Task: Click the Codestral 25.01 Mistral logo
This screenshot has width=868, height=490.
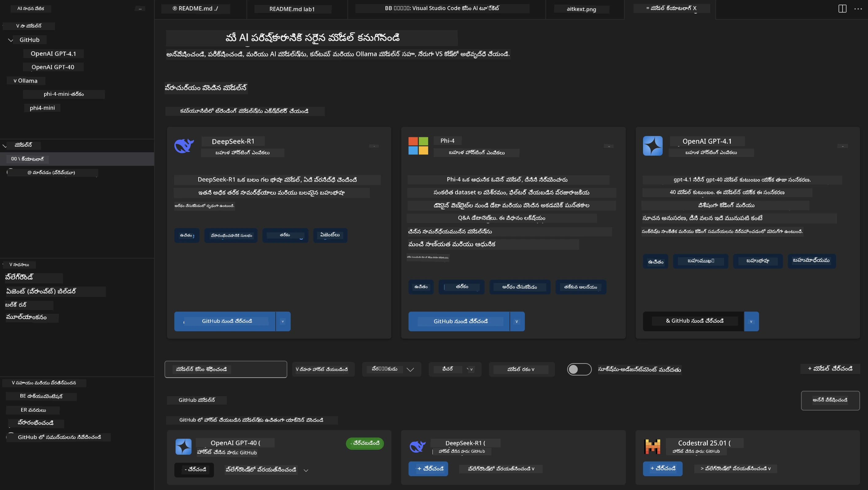Action: (652, 446)
